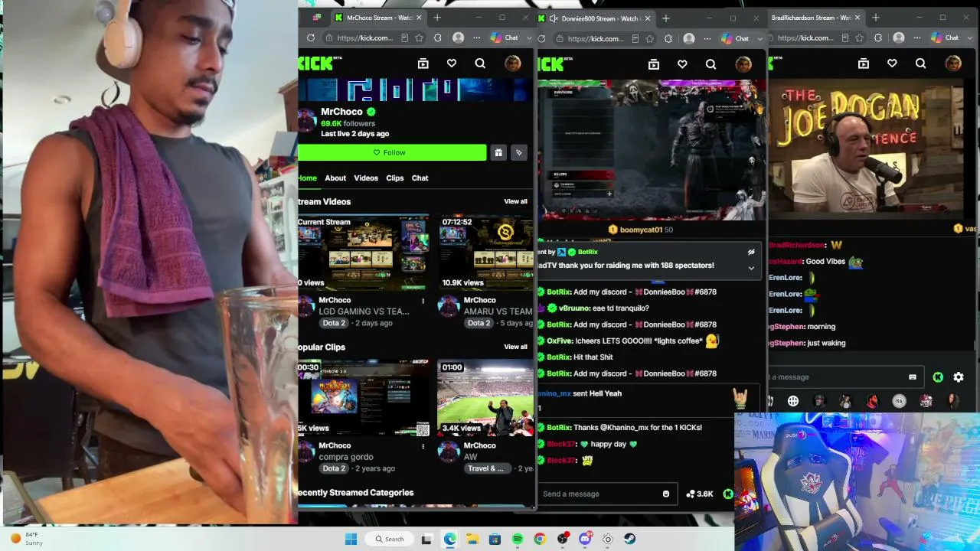980x551 pixels.
Task: Open the Dota 2 tag under LGD GAMING video
Action: (334, 323)
